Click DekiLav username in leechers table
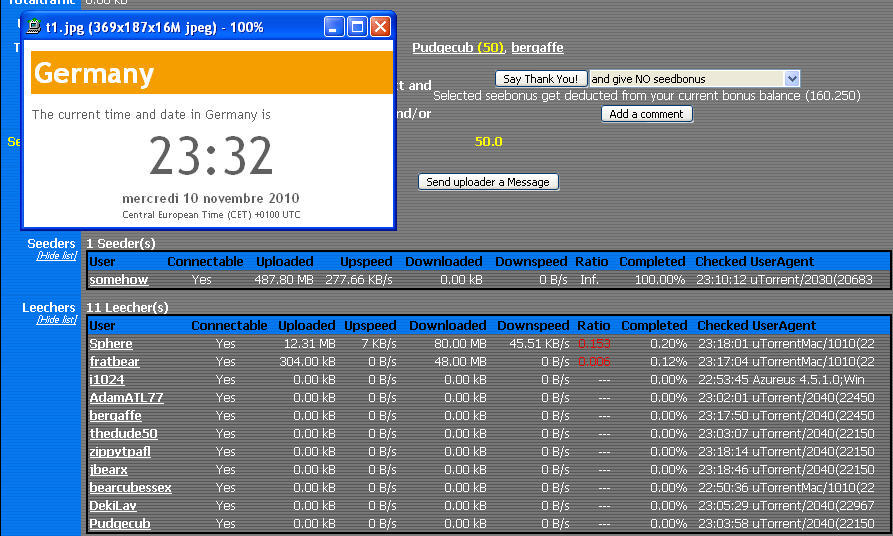This screenshot has height=536, width=893. 112,506
